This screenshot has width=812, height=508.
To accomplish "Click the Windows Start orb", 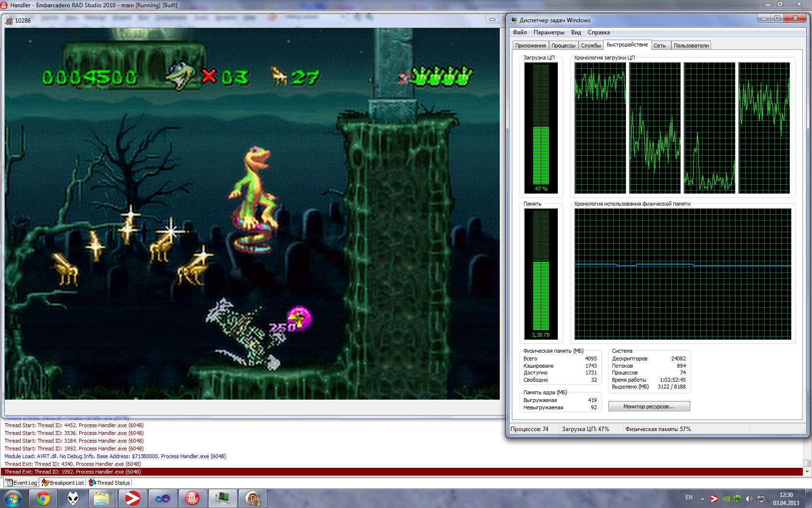I will [x=13, y=498].
